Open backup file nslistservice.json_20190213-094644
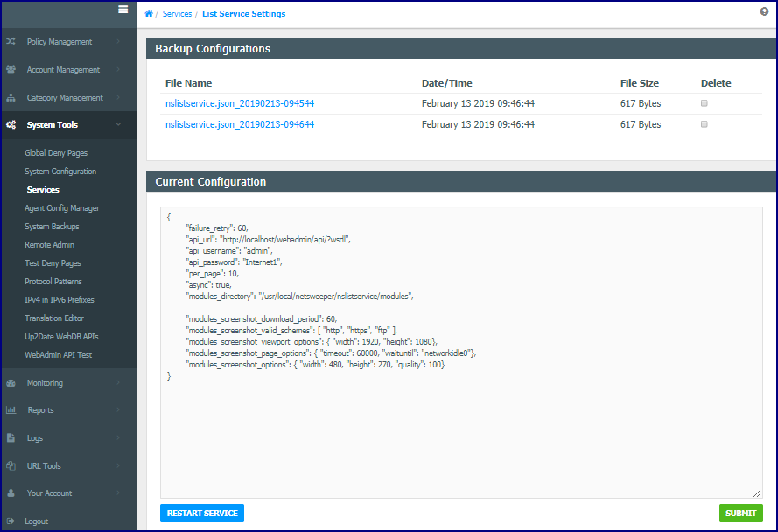The height and width of the screenshot is (532, 778). [x=240, y=124]
